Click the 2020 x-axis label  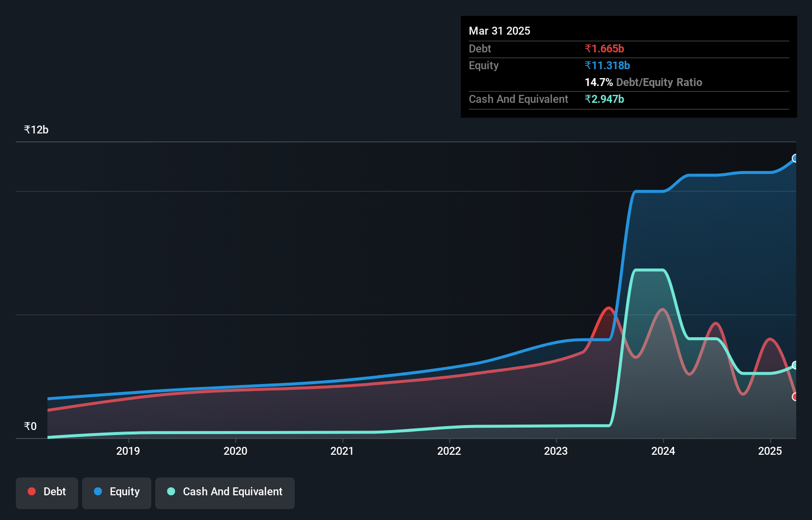coord(235,451)
